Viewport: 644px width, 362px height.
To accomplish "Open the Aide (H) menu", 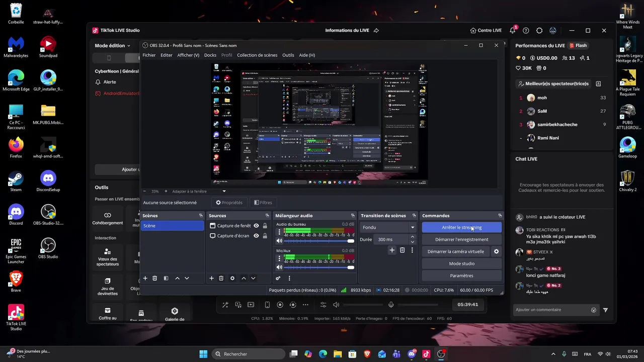I will click(307, 55).
